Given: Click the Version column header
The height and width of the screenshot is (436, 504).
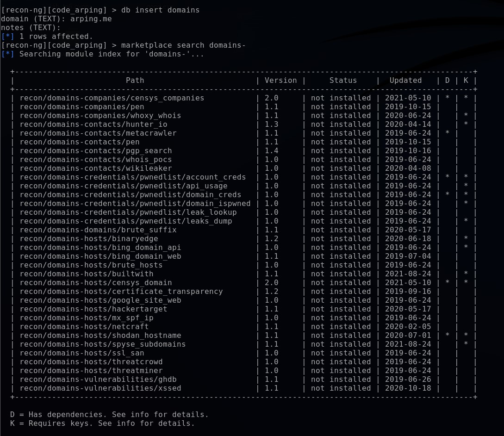Looking at the screenshot, I should [280, 80].
